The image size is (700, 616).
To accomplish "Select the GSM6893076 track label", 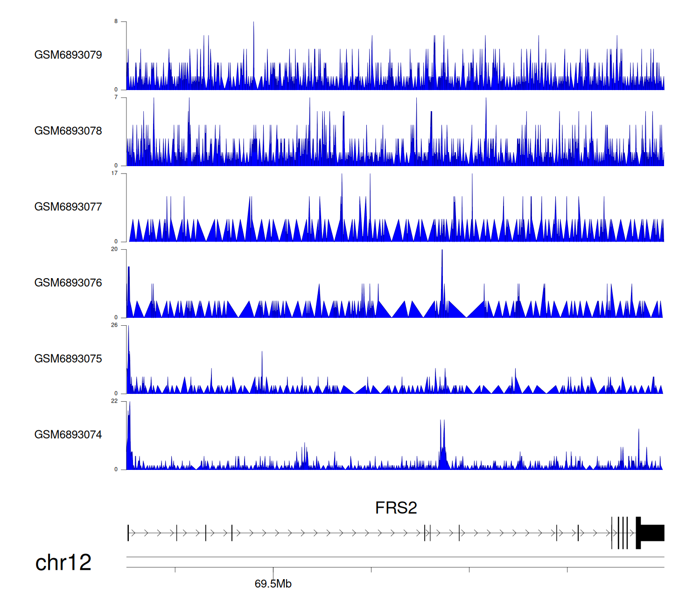I will pos(68,283).
